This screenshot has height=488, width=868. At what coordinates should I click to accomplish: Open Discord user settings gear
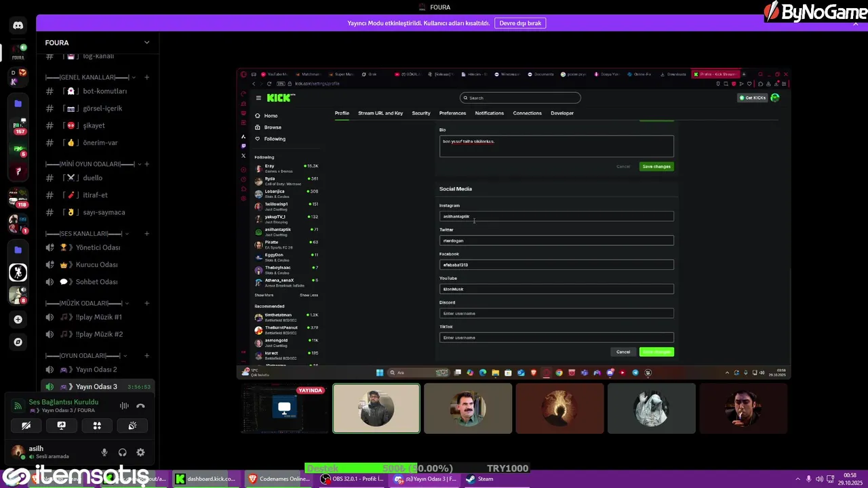click(140, 452)
